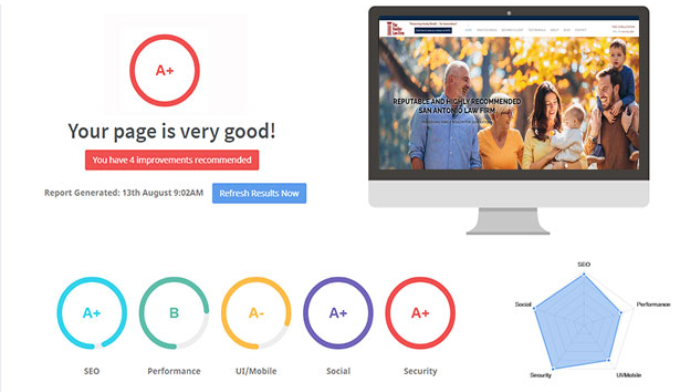The height and width of the screenshot is (392, 680).
Task: Open the UI/Mobile A- grade circle
Action: [256, 313]
